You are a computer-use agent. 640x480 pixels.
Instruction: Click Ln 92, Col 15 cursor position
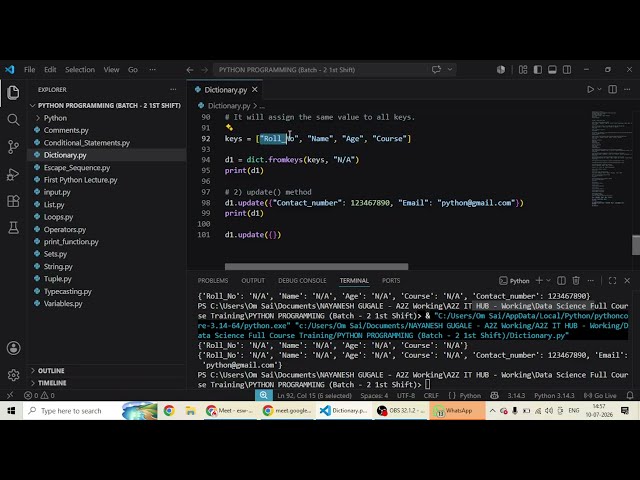(314, 395)
